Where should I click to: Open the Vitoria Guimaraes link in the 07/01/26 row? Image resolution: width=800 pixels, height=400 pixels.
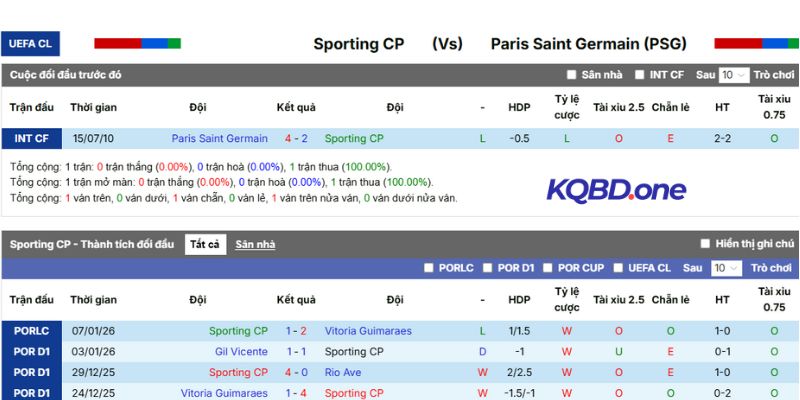tap(367, 331)
